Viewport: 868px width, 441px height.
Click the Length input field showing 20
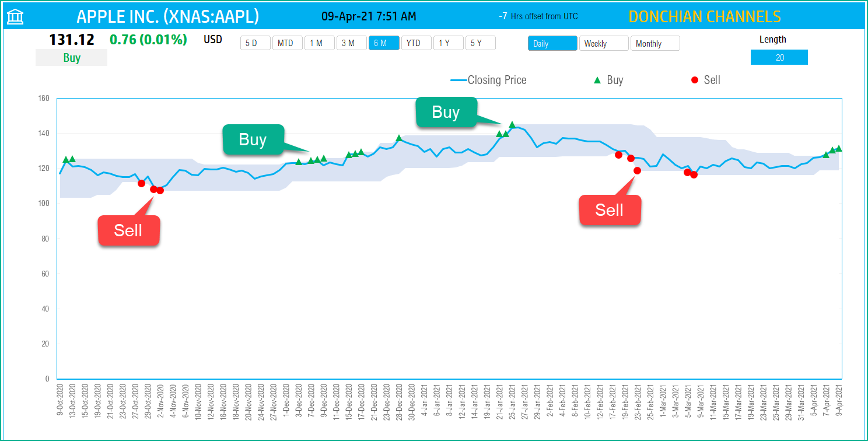(x=779, y=57)
